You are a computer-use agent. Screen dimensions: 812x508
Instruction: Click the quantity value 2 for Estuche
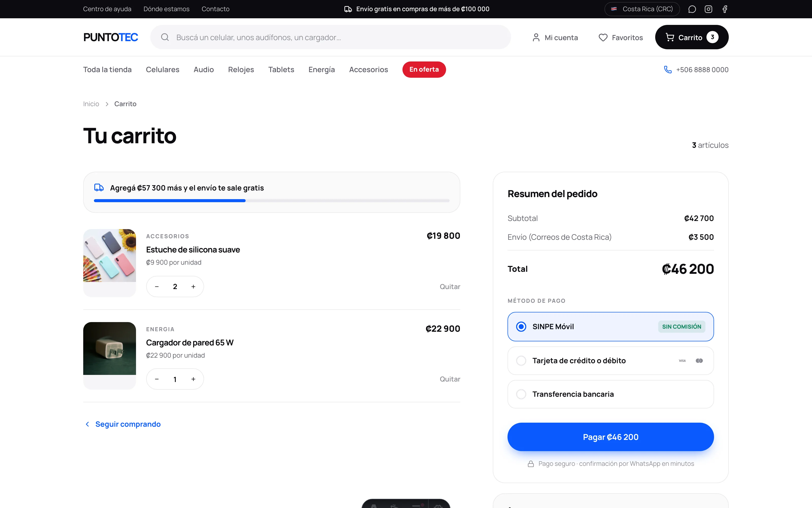pyautogui.click(x=175, y=287)
